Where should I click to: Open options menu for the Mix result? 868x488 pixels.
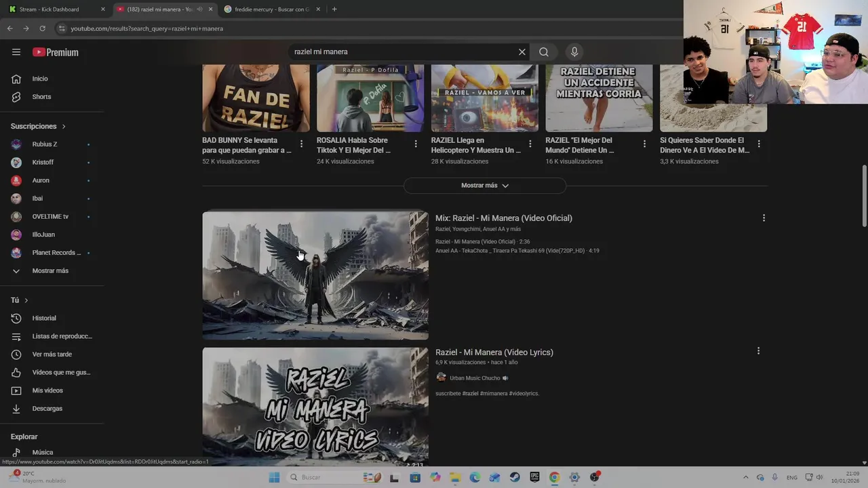coord(764,218)
